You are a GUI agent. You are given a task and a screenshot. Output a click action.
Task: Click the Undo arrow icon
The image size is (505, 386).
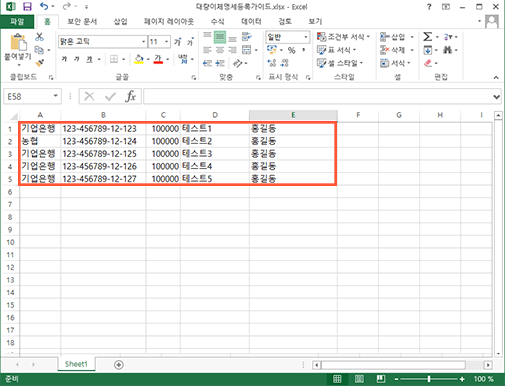pyautogui.click(x=44, y=6)
